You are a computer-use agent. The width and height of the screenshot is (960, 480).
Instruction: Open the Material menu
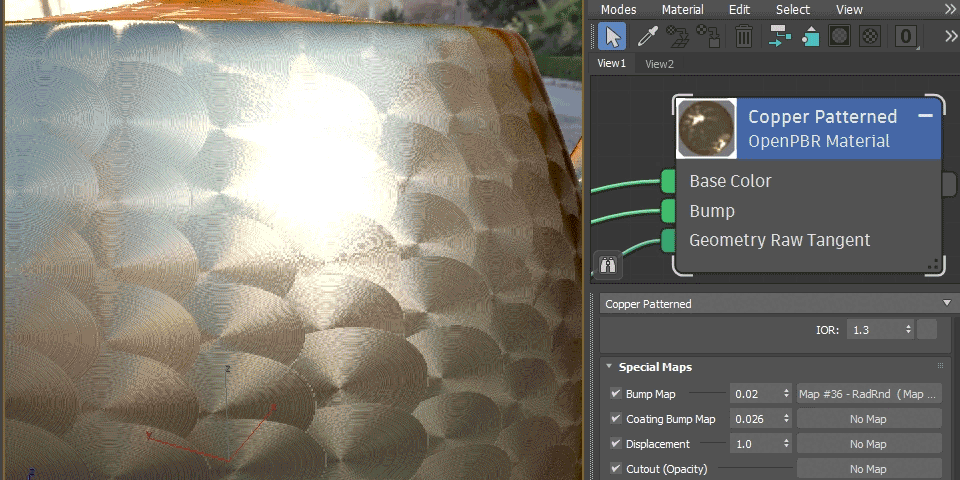[x=682, y=9]
